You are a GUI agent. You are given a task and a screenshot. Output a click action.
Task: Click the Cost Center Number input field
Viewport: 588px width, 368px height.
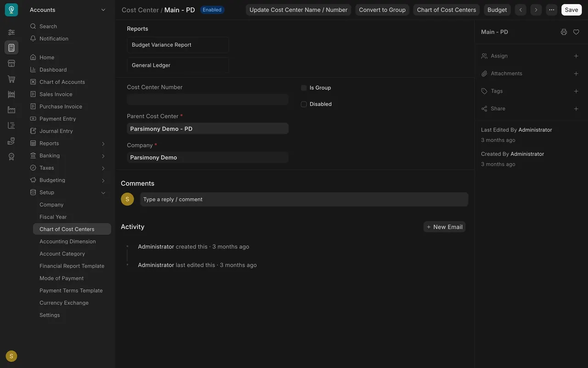coord(208,99)
